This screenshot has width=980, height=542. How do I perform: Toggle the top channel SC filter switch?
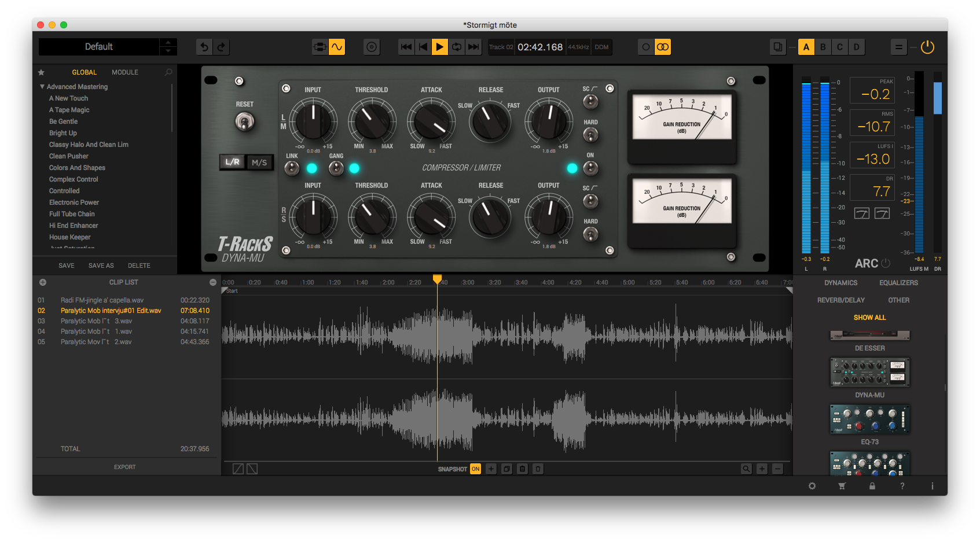click(590, 102)
